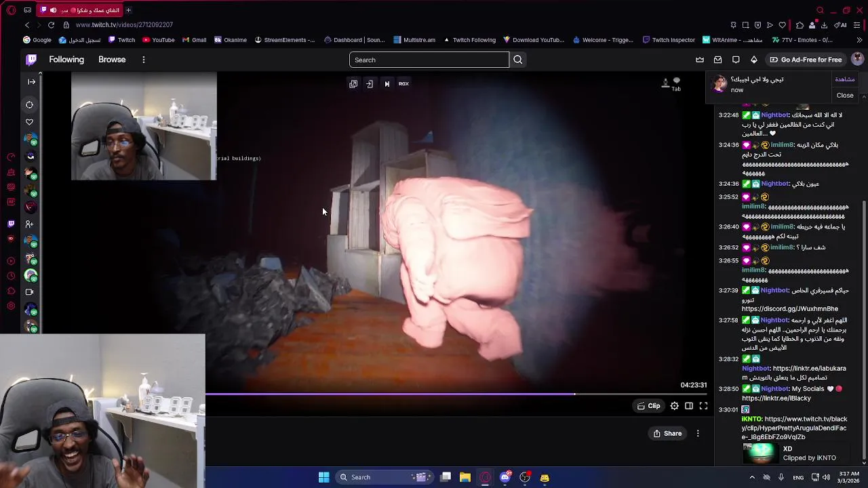
Task: Open discord.gg/JWuxhmnBhe link in chat
Action: coord(790,309)
